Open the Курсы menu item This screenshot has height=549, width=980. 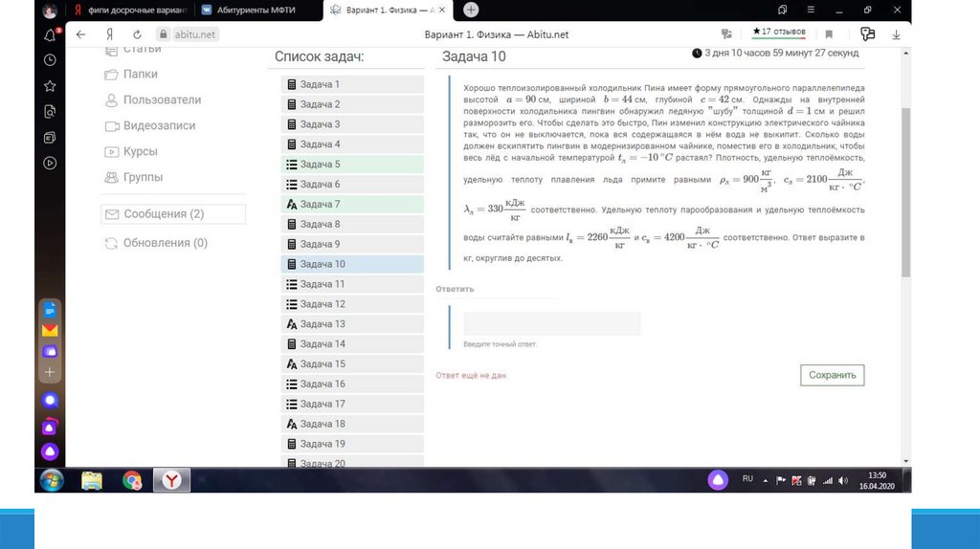click(130, 152)
